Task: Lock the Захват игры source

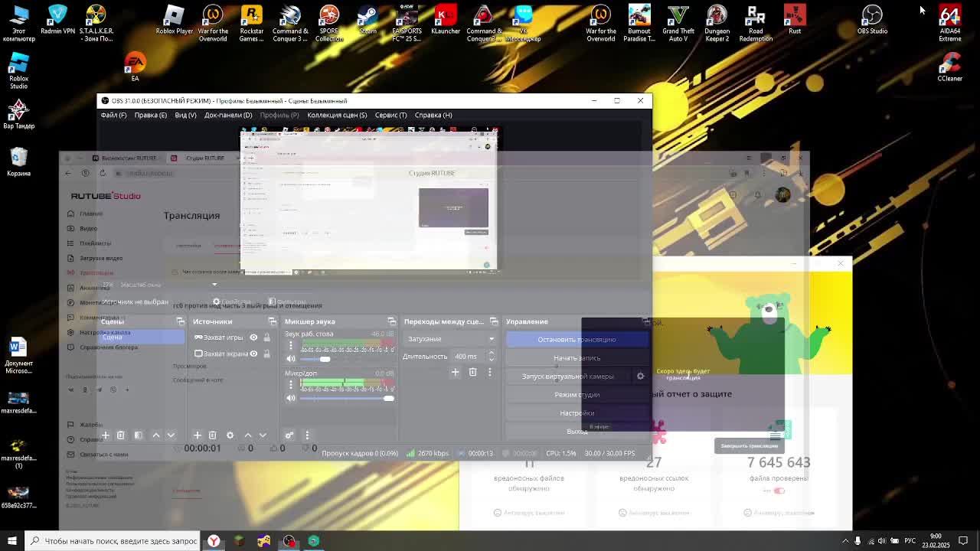Action: point(266,337)
